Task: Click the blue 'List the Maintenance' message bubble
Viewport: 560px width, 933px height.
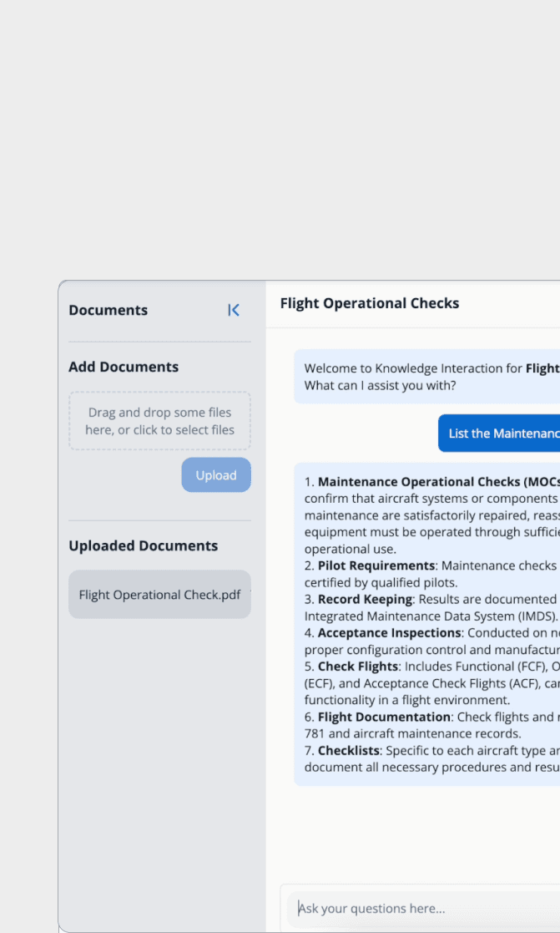Action: [x=501, y=434]
